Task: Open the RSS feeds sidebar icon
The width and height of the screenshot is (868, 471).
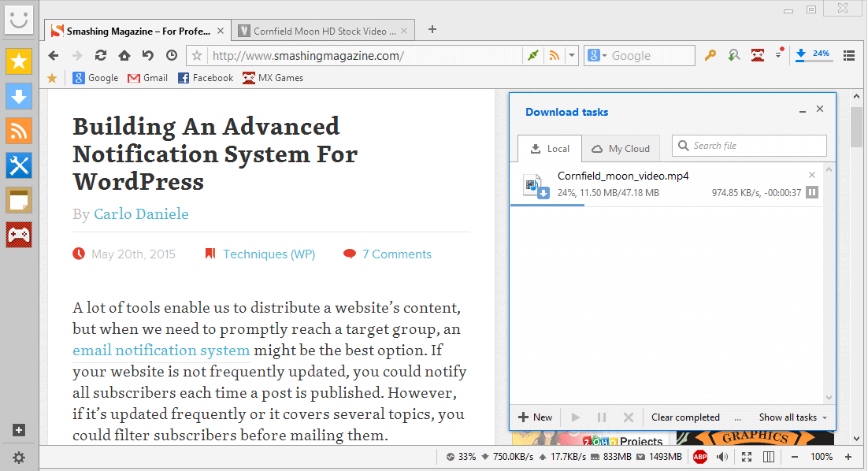Action: point(19,131)
